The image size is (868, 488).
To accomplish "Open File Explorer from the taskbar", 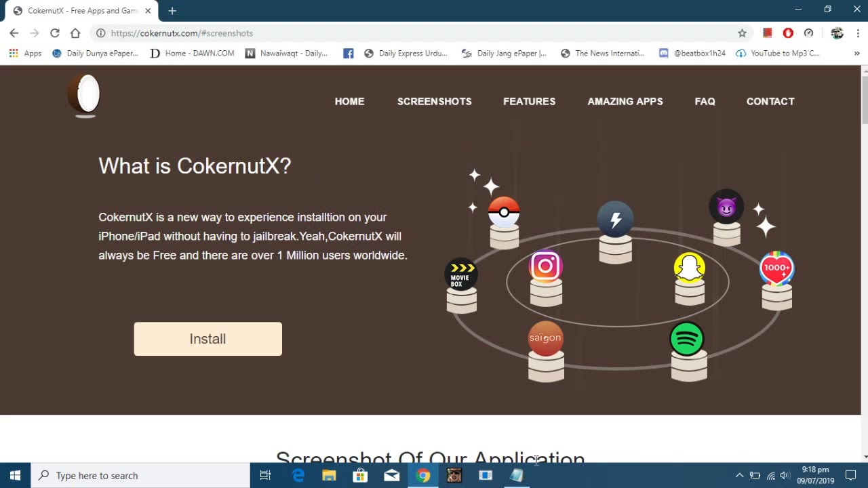I will [x=329, y=475].
